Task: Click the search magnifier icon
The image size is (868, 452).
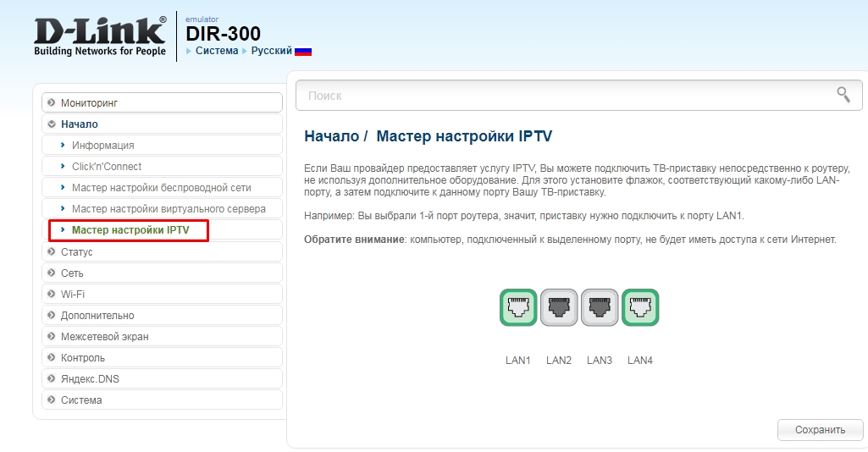Action: click(x=843, y=95)
